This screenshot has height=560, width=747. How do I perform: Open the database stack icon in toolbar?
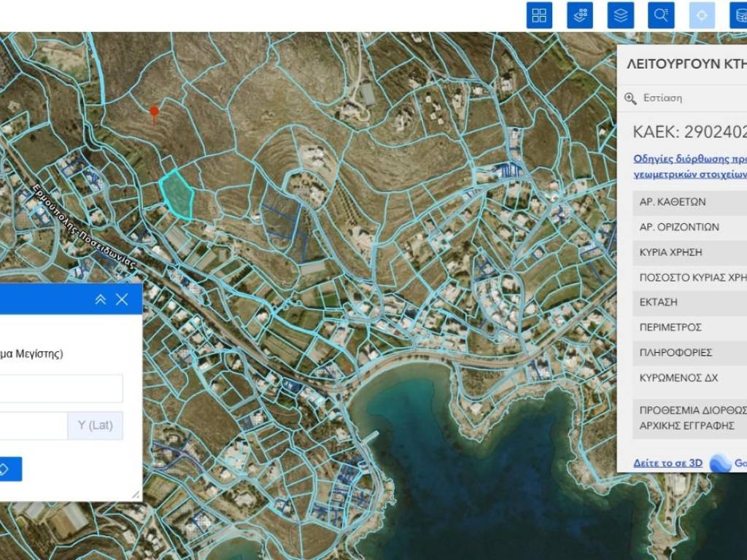(x=738, y=15)
